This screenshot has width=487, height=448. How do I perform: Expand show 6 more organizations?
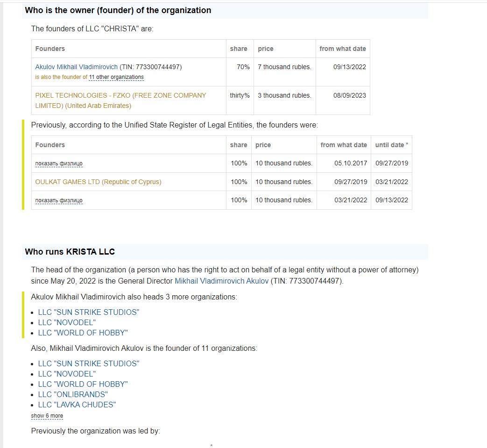pos(47,416)
